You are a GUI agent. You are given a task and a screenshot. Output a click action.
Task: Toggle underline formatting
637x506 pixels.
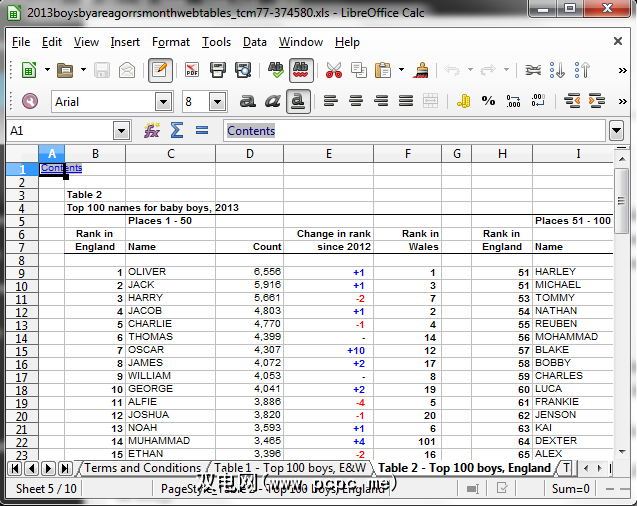[296, 101]
